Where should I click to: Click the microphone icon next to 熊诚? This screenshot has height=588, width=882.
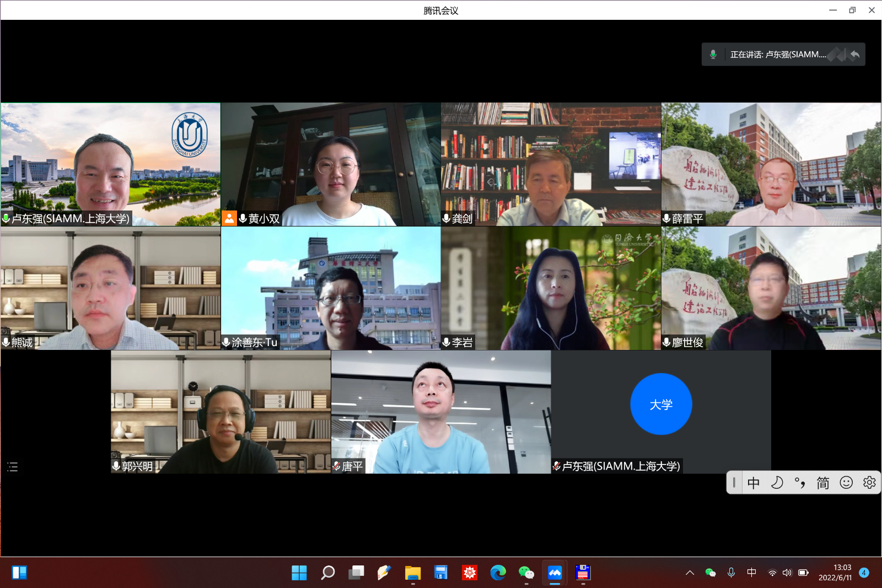click(x=6, y=342)
